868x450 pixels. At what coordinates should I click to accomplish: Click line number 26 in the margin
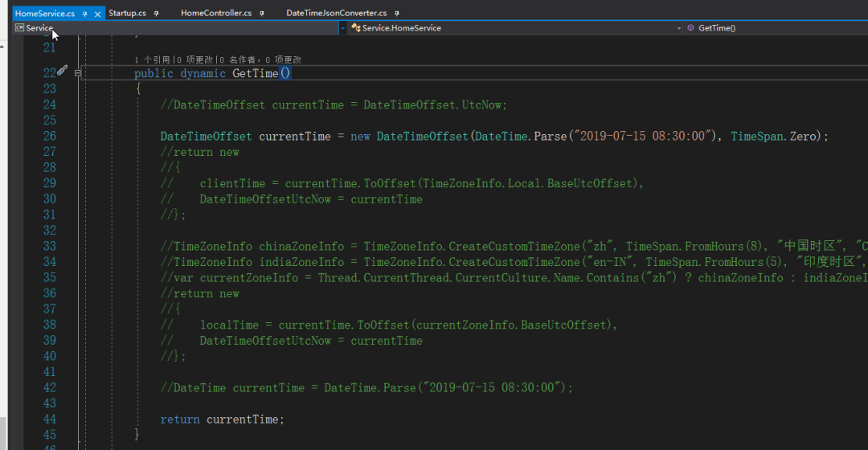(x=49, y=137)
